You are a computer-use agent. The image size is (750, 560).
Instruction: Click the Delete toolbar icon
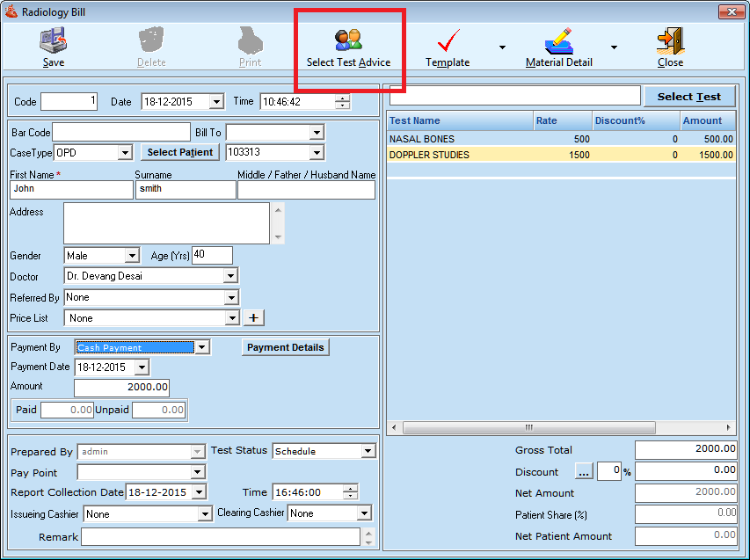(x=151, y=41)
